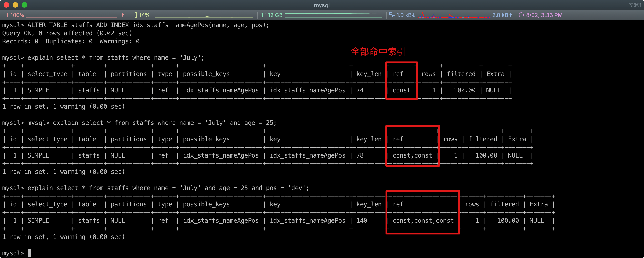Viewport: 644px width, 258px height.
Task: Click the battery icon in status bar
Action: tap(6, 15)
